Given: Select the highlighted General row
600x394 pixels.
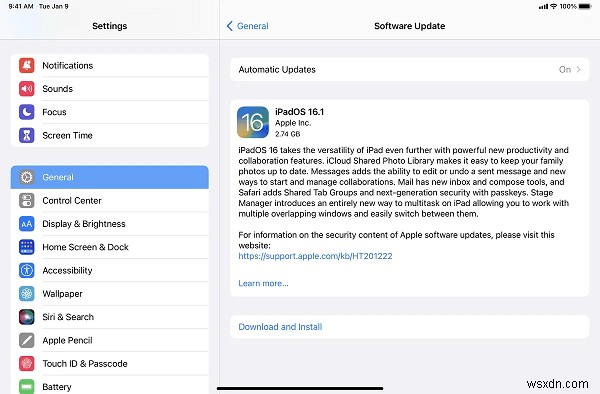Looking at the screenshot, I should [x=110, y=177].
